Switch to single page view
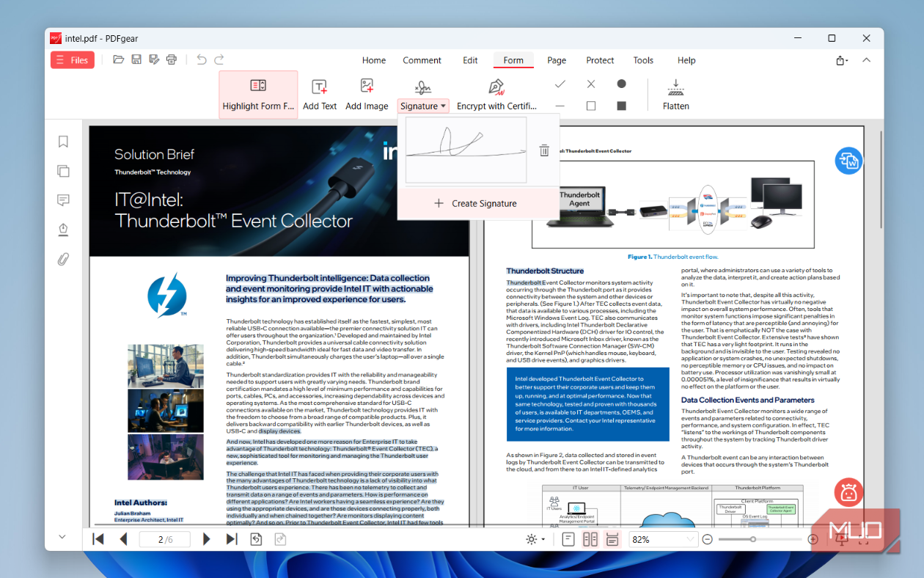The height and width of the screenshot is (578, 924). pos(568,539)
